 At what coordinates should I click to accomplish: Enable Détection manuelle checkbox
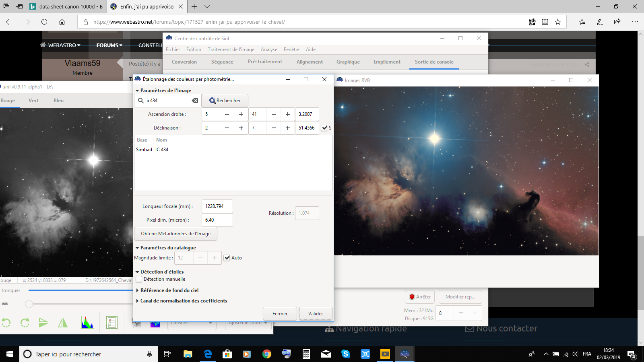[139, 279]
